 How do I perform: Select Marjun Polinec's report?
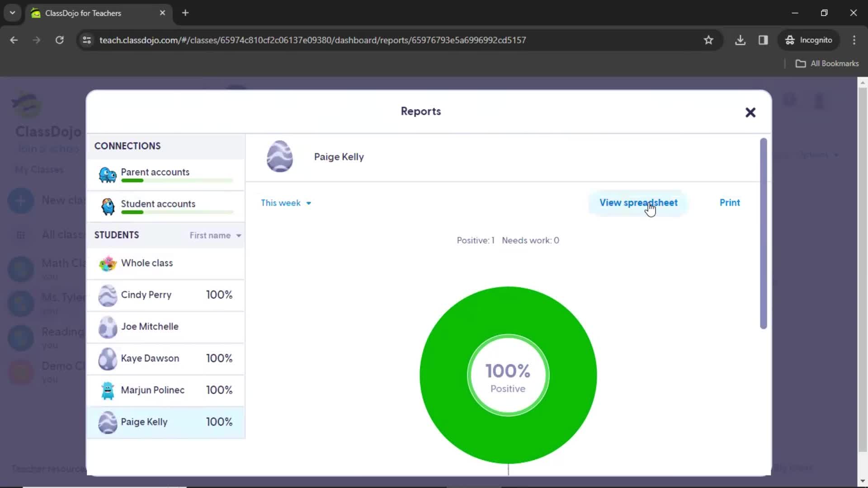(166, 390)
